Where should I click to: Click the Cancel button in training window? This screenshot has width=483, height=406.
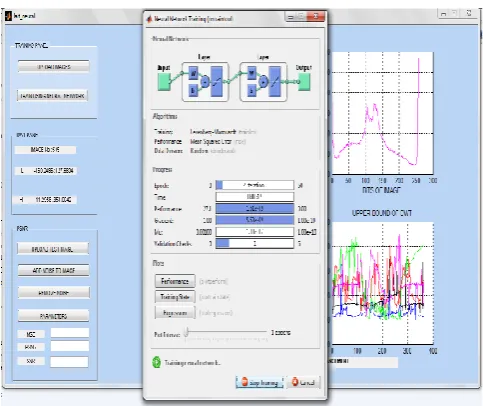click(304, 382)
